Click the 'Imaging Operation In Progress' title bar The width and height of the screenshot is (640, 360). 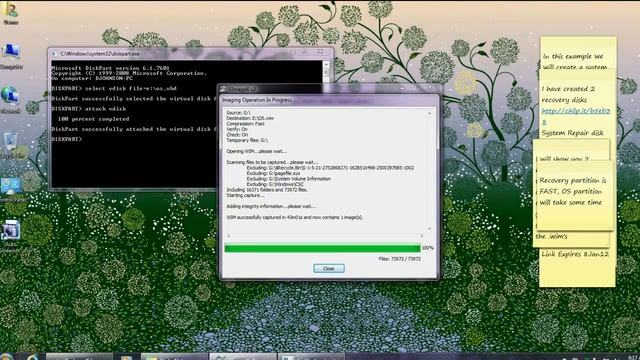329,100
